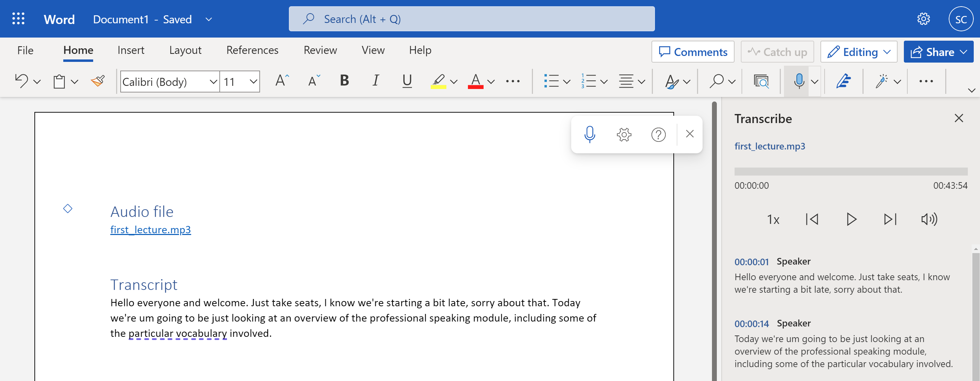Start dictation with floating microphone button
Viewport: 980px width, 381px height.
(590, 135)
